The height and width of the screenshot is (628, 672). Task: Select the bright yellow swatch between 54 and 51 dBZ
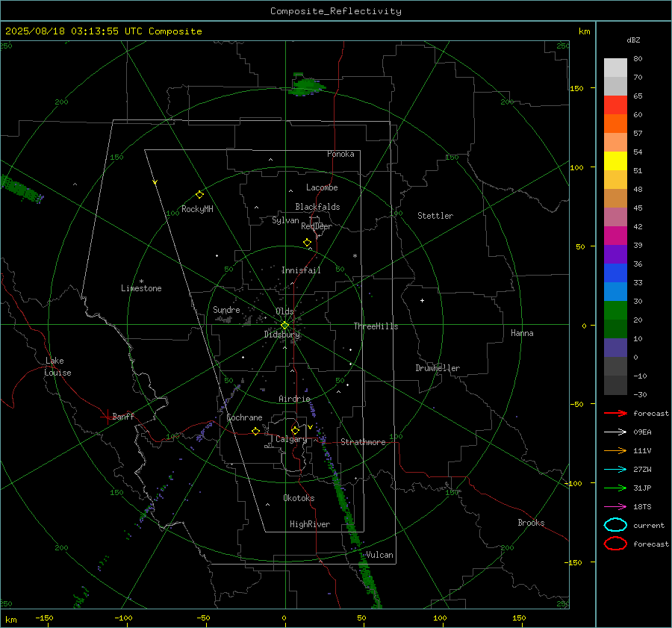point(615,161)
